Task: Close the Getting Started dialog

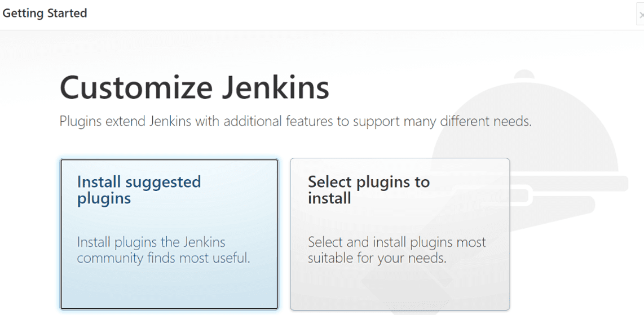Action: pos(641,15)
